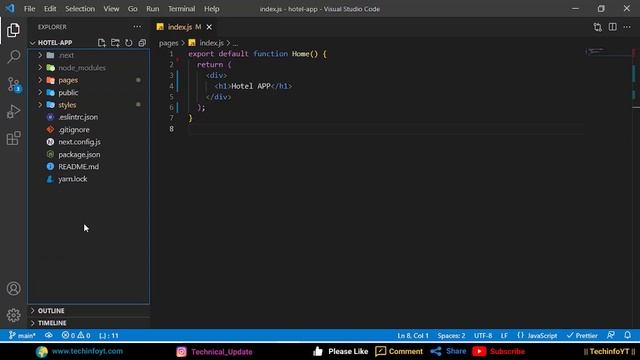Image resolution: width=640 pixels, height=360 pixels.
Task: Open the Extensions view icon
Action: tap(13, 138)
